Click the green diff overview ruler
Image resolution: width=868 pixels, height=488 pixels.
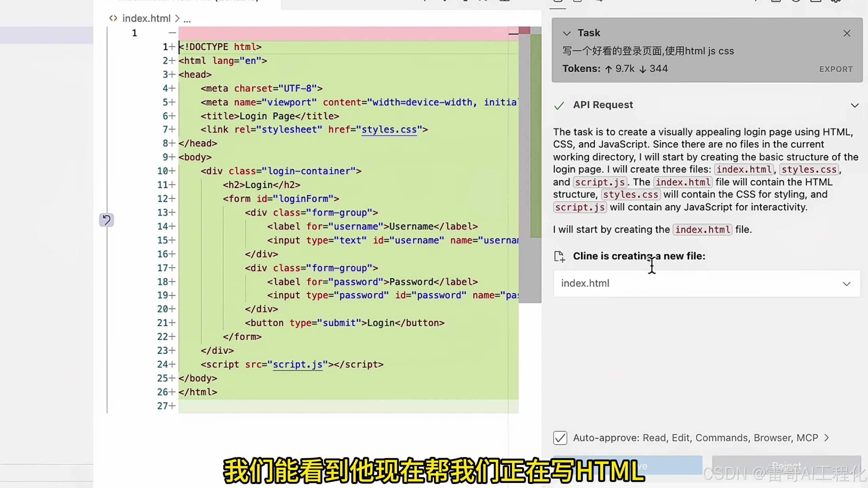click(x=536, y=136)
